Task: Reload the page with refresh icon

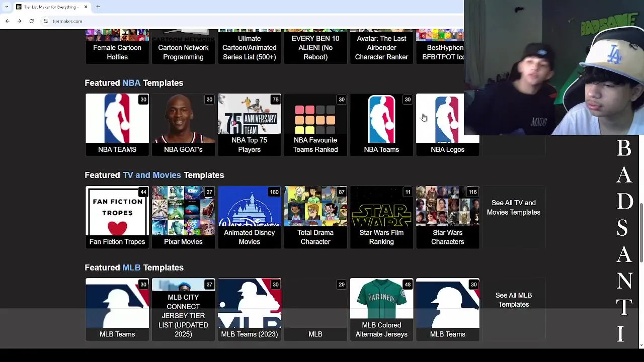Action: [x=31, y=21]
